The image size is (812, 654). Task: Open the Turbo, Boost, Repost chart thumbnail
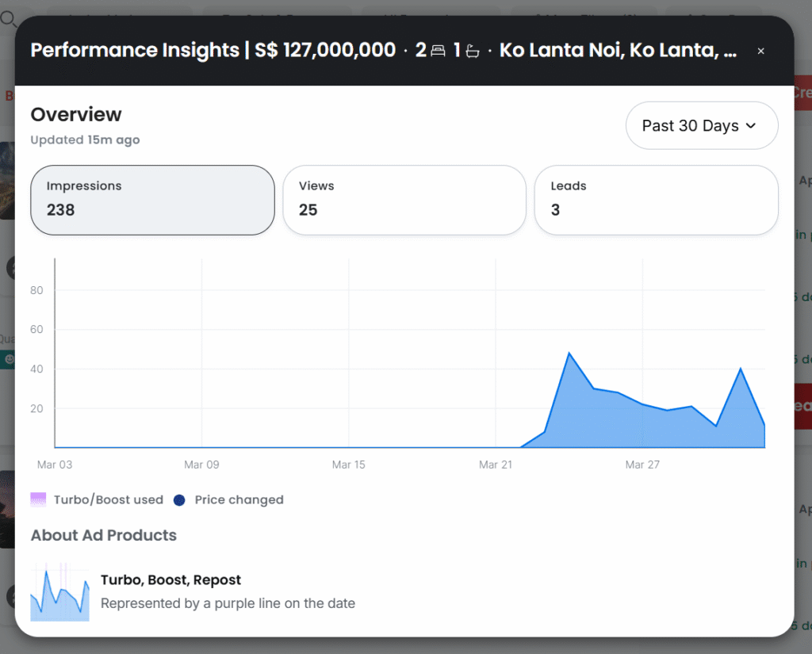coord(59,591)
